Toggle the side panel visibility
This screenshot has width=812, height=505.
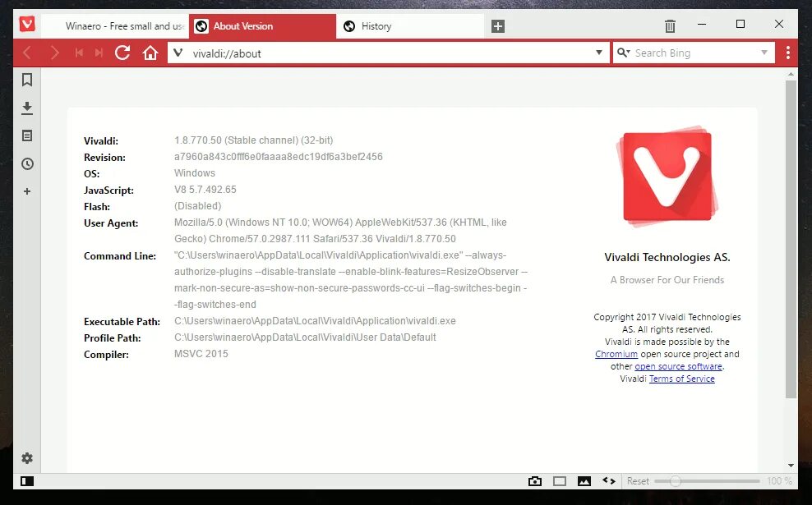point(27,481)
